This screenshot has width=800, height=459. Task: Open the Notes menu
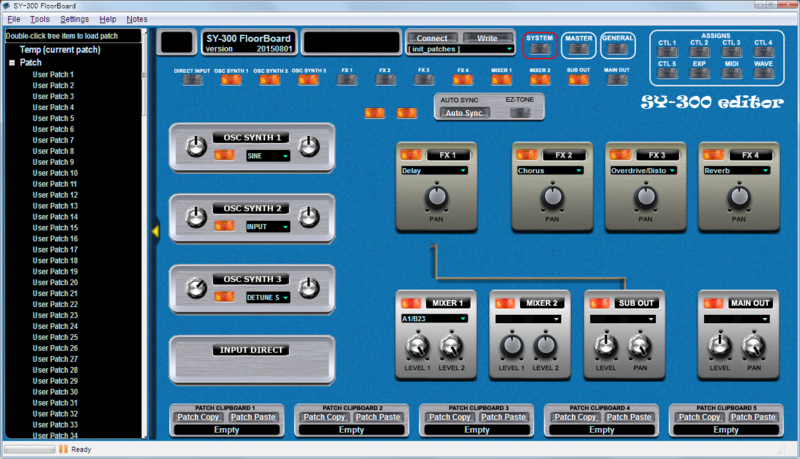pyautogui.click(x=137, y=19)
